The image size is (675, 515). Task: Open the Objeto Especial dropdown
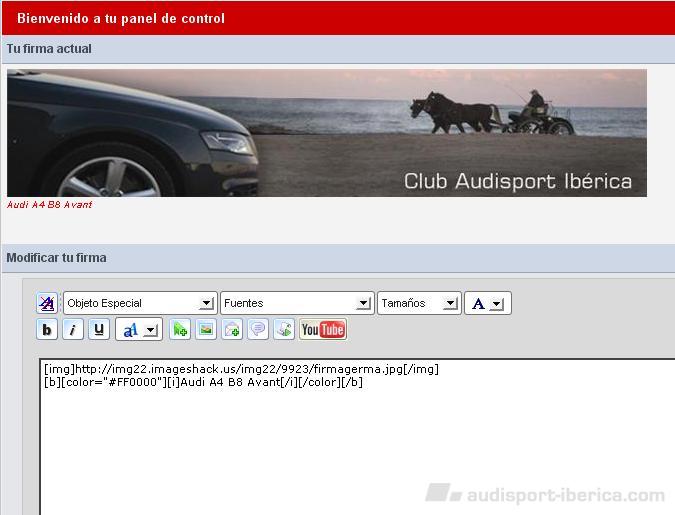[140, 303]
